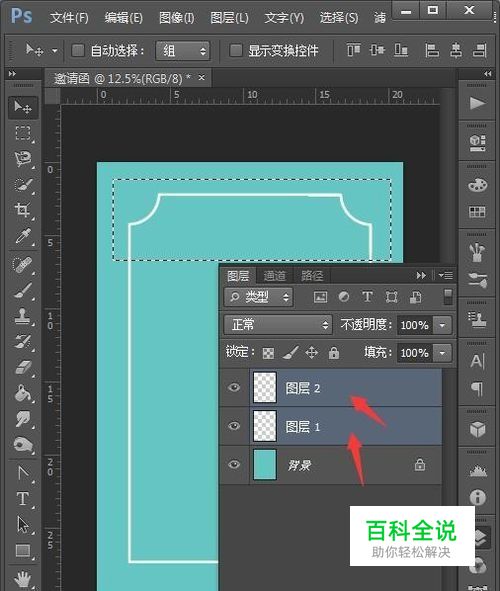
Task: Select the Sponge tool
Action: pyautogui.click(x=23, y=445)
